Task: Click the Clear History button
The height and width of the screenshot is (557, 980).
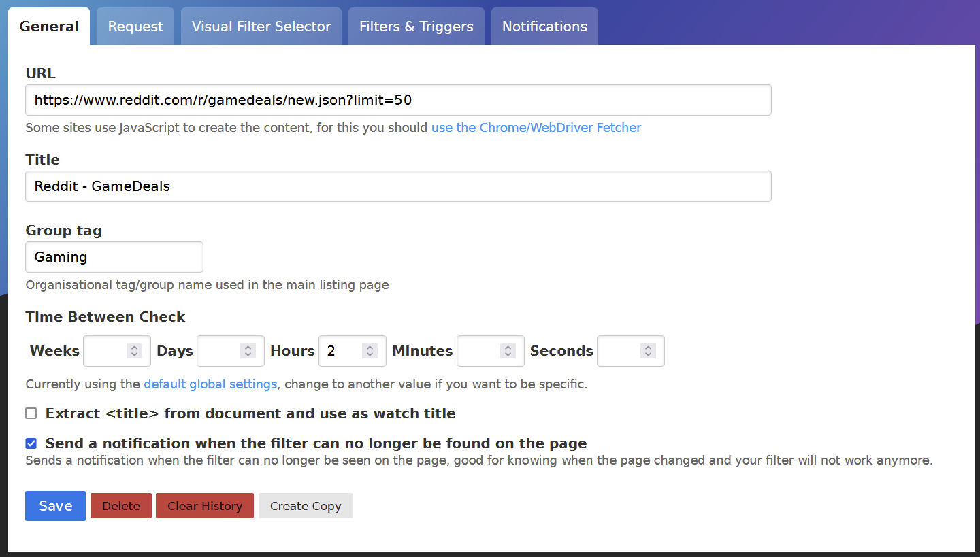Action: click(x=205, y=506)
